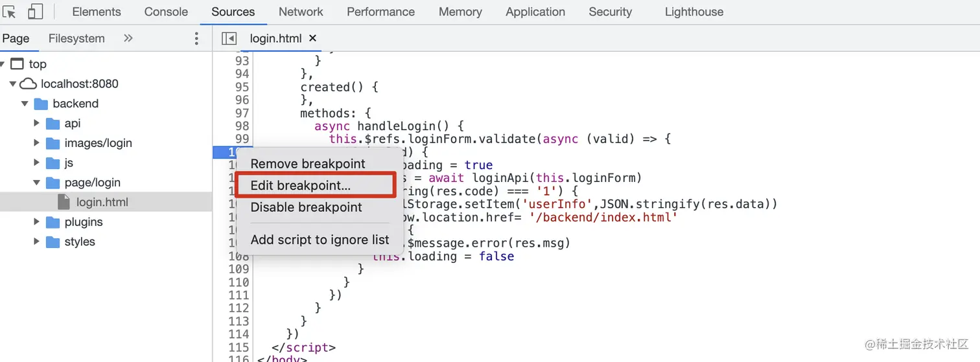The width and height of the screenshot is (980, 362).
Task: Collapse the backend folder
Action: 25,104
